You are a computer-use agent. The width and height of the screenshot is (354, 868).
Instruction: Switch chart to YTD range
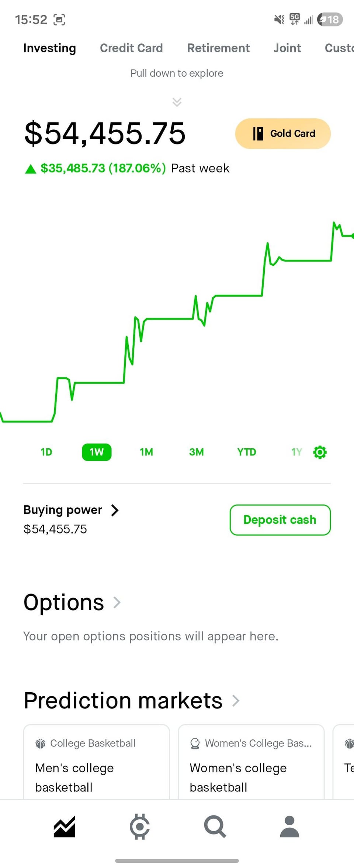pos(246,452)
